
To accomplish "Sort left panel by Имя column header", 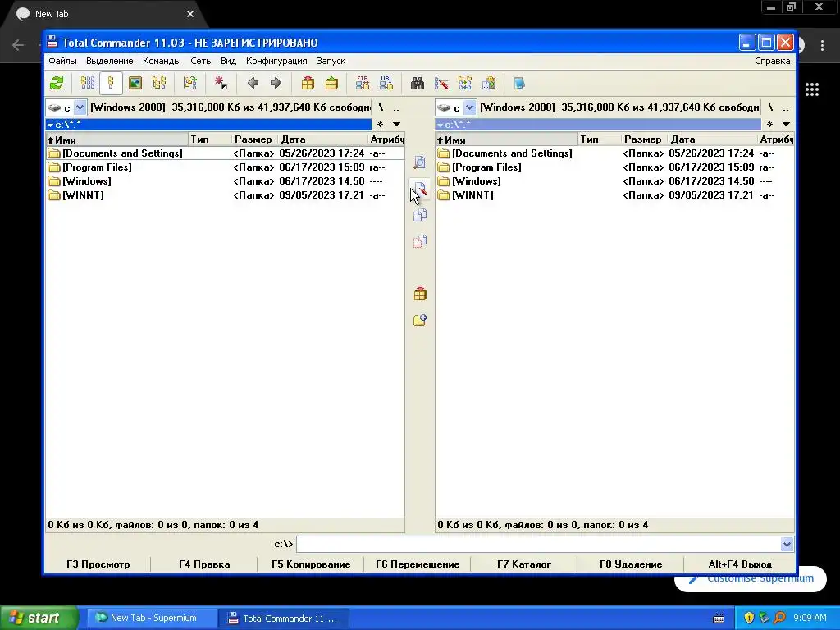I will click(116, 139).
